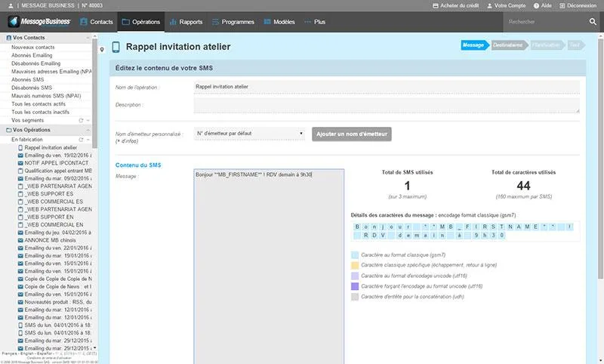Click the light blue gsm7 legend swatch
Viewport: 604px width, 364px height.
(355, 255)
